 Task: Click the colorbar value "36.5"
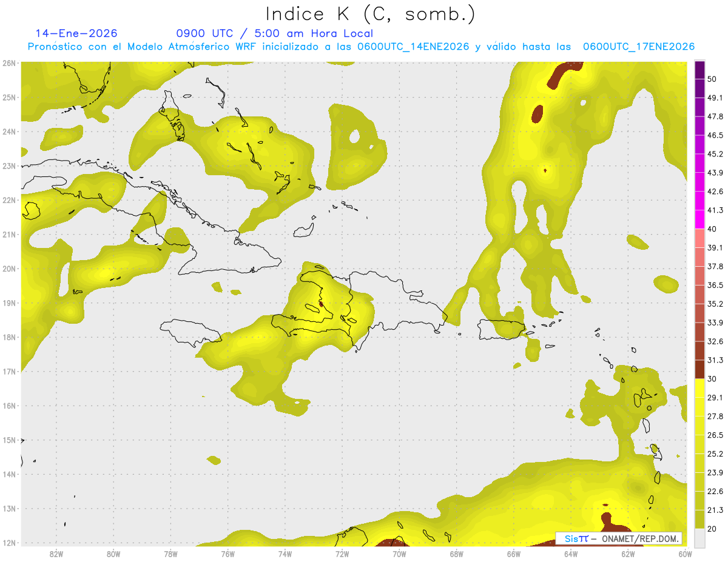point(715,285)
